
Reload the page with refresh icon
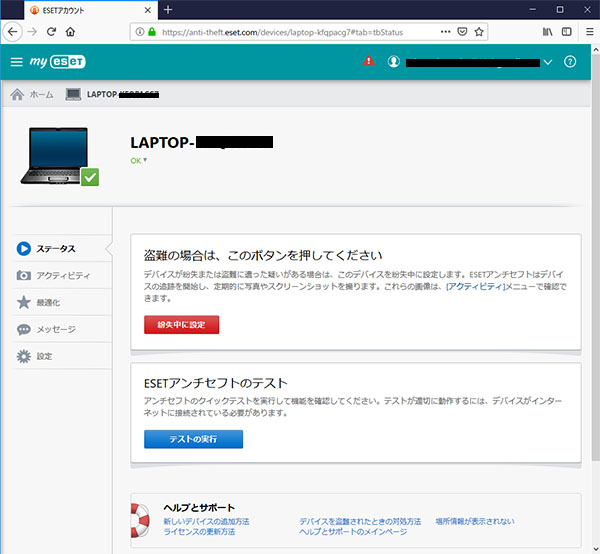coord(51,32)
